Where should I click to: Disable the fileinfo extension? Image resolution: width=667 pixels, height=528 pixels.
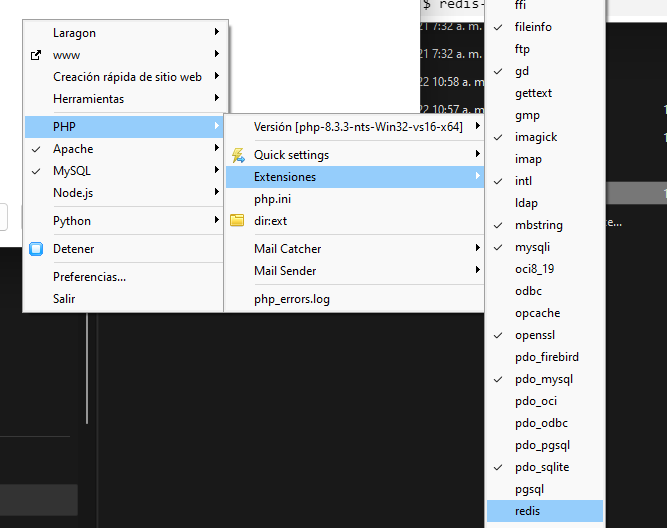(545, 27)
